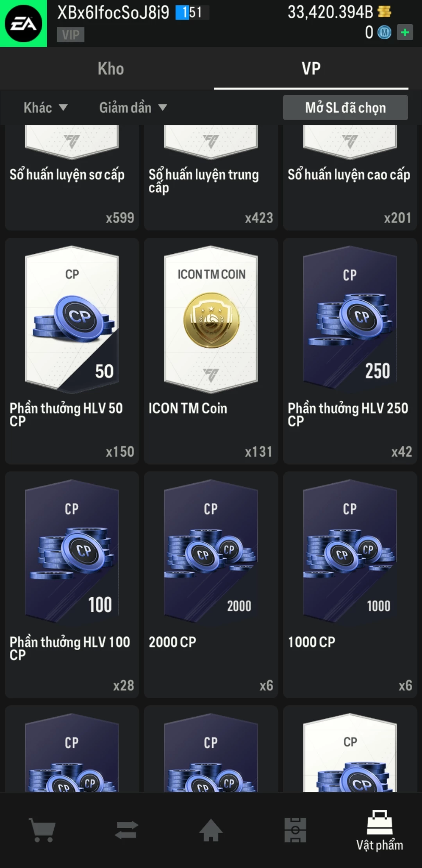The width and height of the screenshot is (422, 868).
Task: Tap the EA logo
Action: click(x=23, y=23)
